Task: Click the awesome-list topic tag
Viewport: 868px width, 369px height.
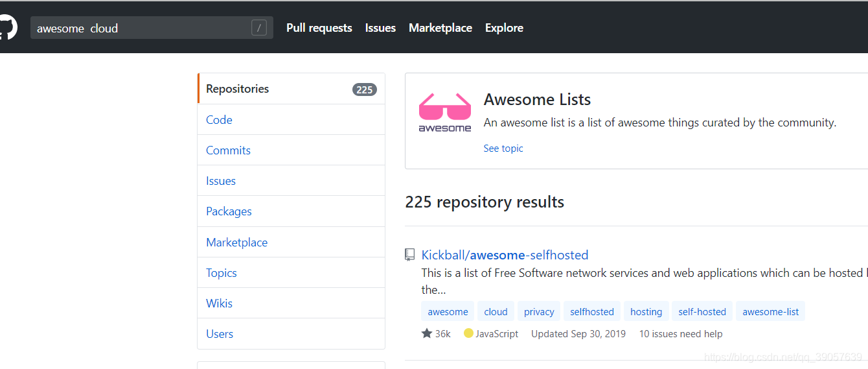Action: tap(771, 311)
